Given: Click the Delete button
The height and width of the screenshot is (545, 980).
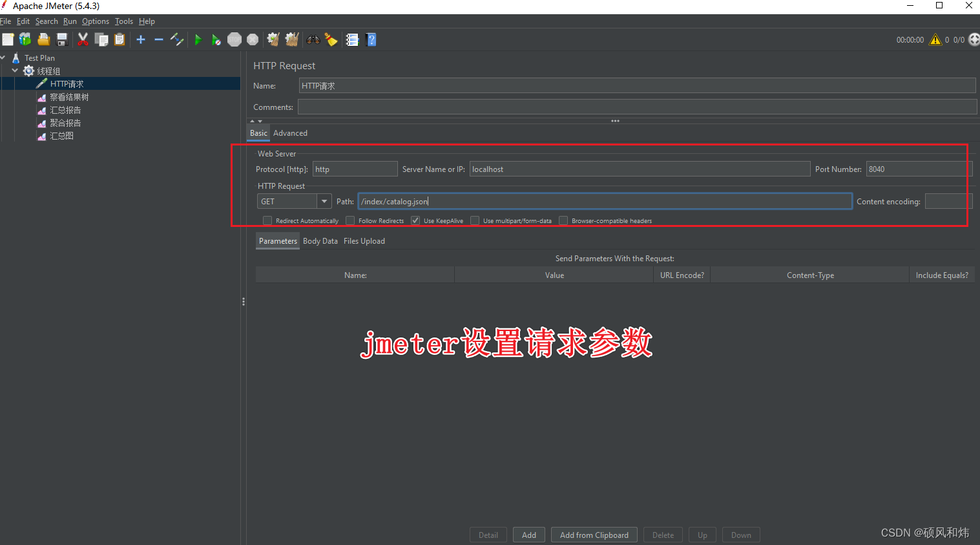Looking at the screenshot, I should 663,535.
